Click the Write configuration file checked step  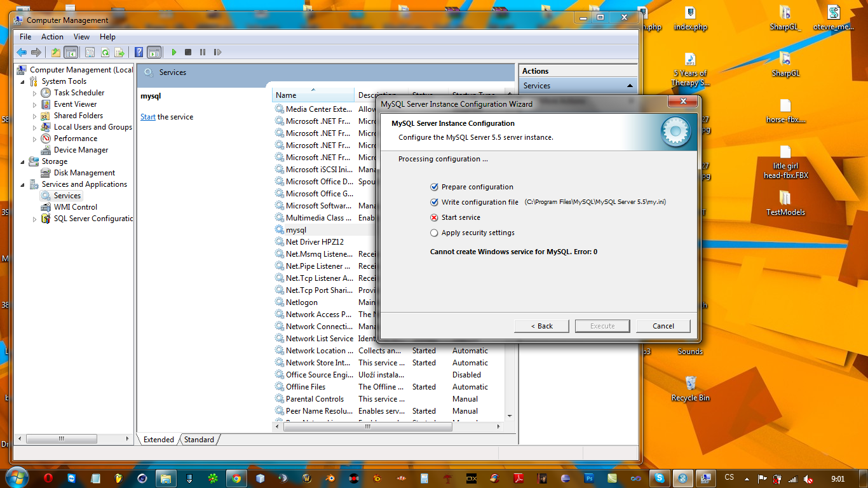coord(434,202)
